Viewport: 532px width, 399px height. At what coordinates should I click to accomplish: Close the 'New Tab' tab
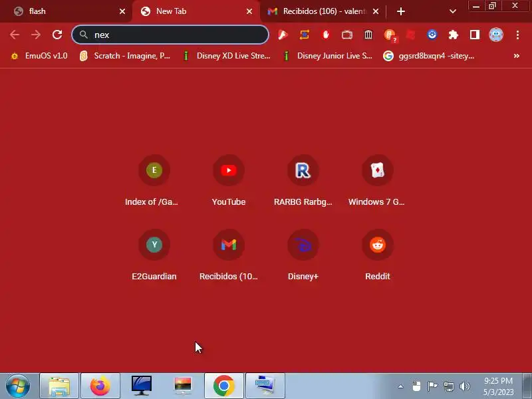coord(249,11)
